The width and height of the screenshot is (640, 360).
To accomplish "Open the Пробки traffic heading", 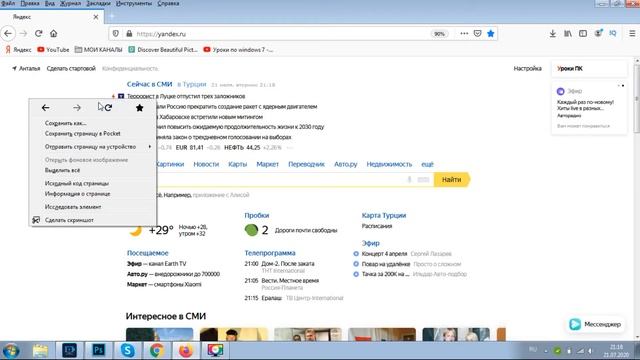I will (257, 216).
